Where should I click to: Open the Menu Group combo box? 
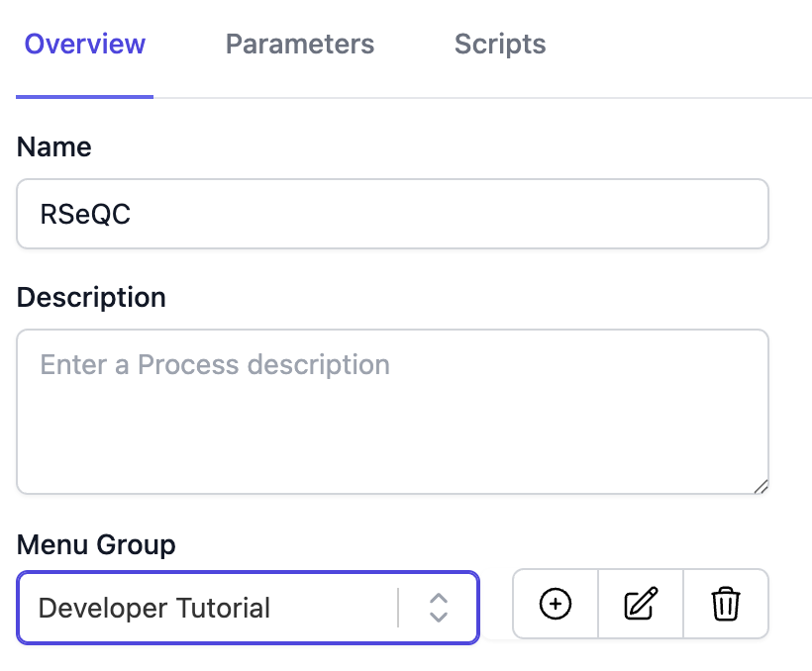[x=248, y=608]
